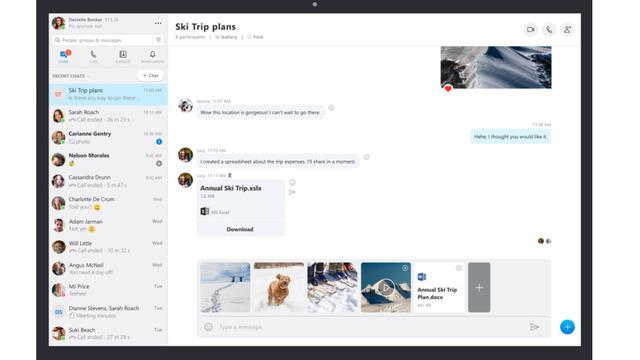This screenshot has height=360, width=640.
Task: Click the status badge on Nelson Morales chat
Action: point(159,163)
